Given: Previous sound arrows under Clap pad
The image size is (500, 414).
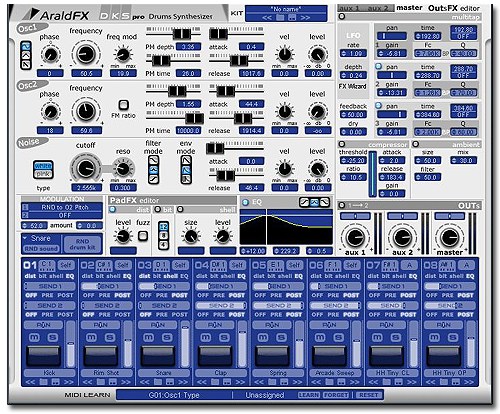Looking at the screenshot, I should pos(202,382).
